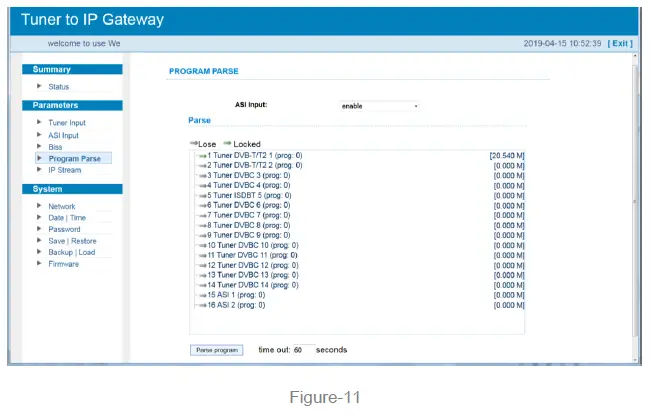This screenshot has height=415, width=650.
Task: Click the arrow icon beside Tuner Input
Action: click(x=39, y=122)
